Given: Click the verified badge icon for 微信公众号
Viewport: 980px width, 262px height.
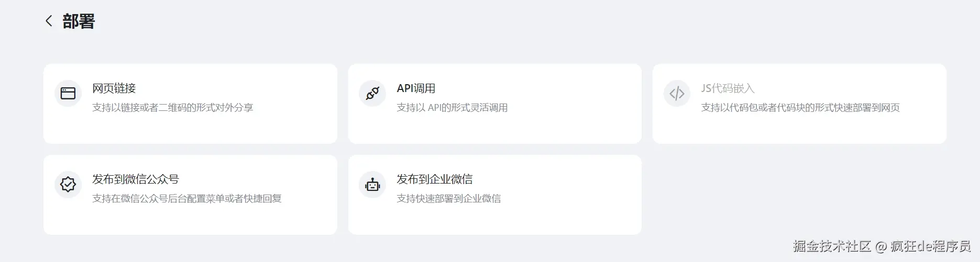Looking at the screenshot, I should coord(68,185).
